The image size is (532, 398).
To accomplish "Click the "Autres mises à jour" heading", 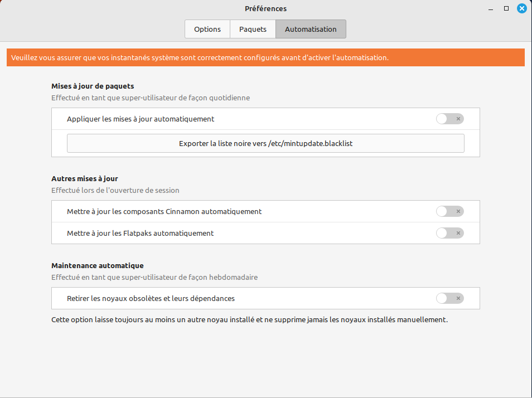I will [x=85, y=178].
